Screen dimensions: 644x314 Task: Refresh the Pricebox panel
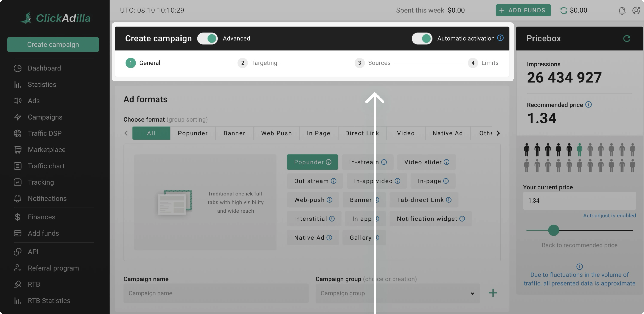pos(627,39)
